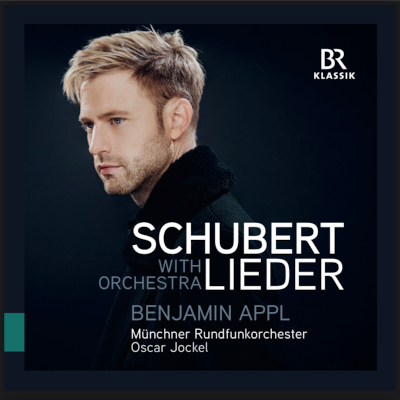
Task: Click the teal green rectangle on left edge
Action: (14, 332)
